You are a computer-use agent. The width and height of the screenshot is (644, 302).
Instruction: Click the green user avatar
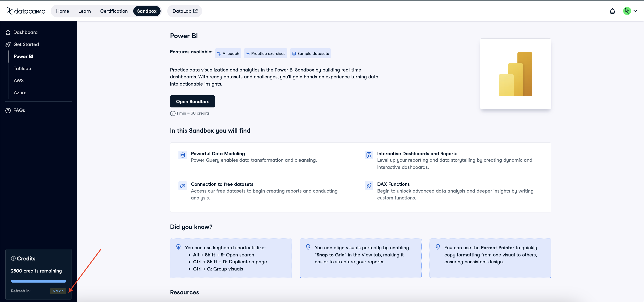pyautogui.click(x=627, y=11)
